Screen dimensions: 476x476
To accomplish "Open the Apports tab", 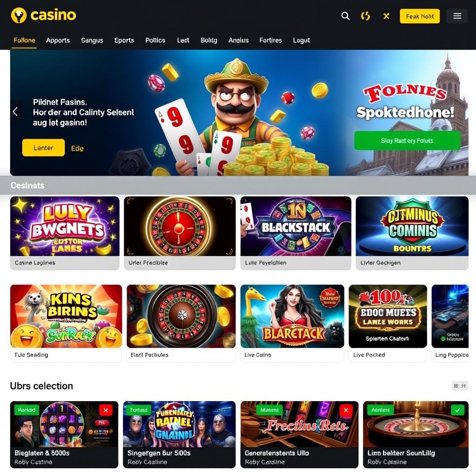I will pos(58,40).
